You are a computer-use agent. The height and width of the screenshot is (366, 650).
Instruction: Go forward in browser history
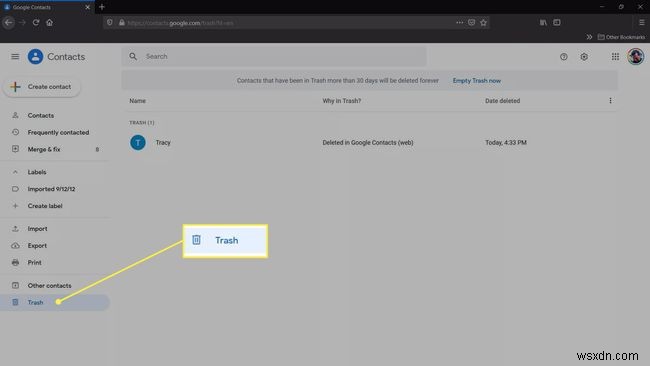point(22,22)
